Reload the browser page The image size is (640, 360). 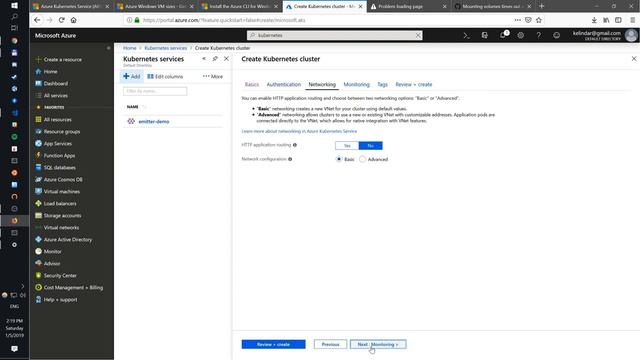pyautogui.click(x=62, y=20)
